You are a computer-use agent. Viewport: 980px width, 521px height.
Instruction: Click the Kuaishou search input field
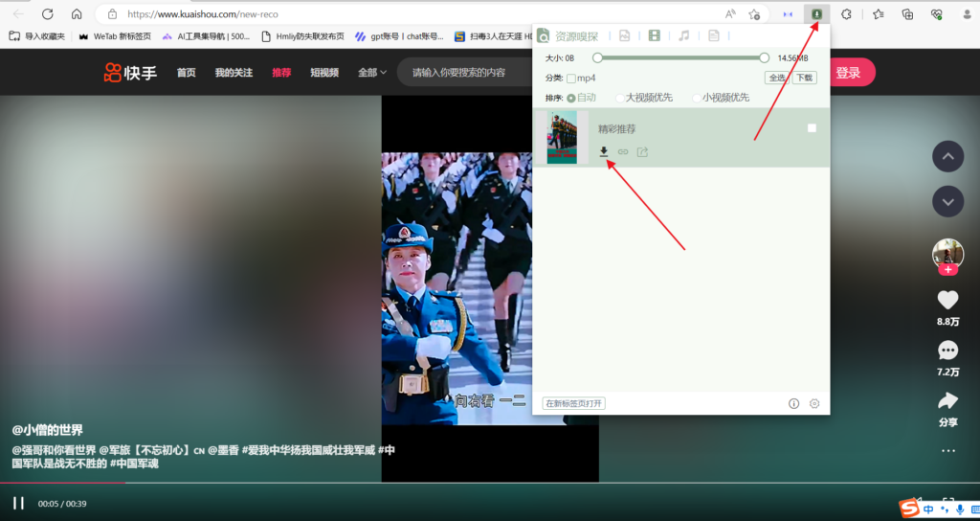[466, 73]
